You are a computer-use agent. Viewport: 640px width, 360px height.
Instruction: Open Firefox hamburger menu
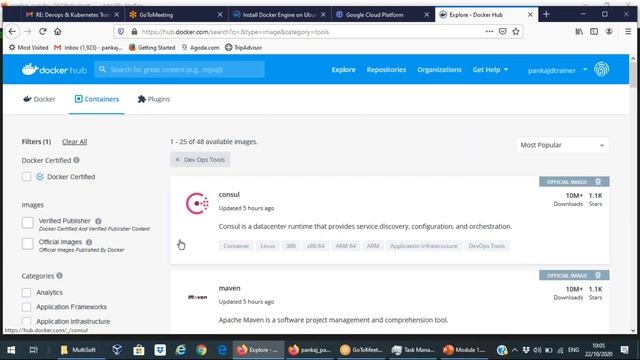[628, 31]
